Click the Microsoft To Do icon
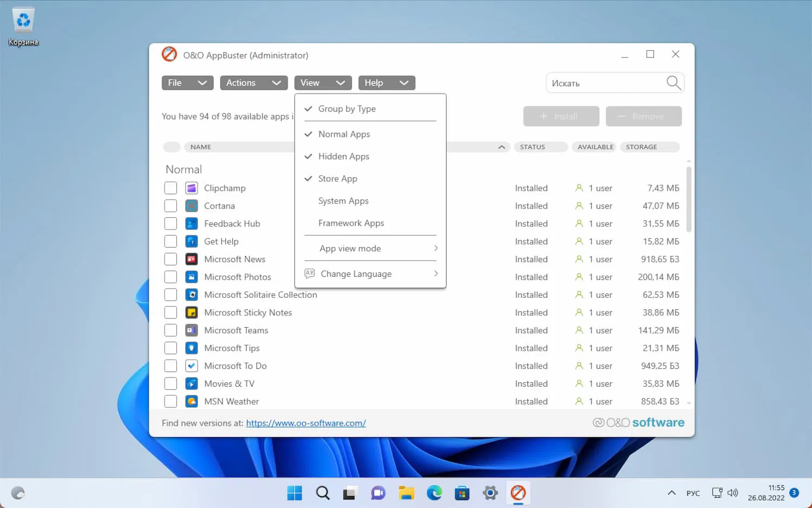This screenshot has width=812, height=508. tap(191, 366)
